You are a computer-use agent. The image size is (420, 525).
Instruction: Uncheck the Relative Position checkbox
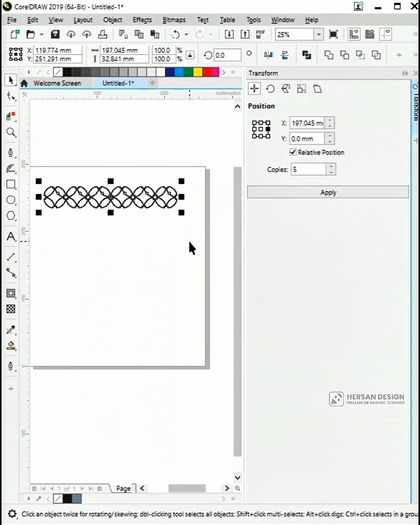click(x=293, y=152)
